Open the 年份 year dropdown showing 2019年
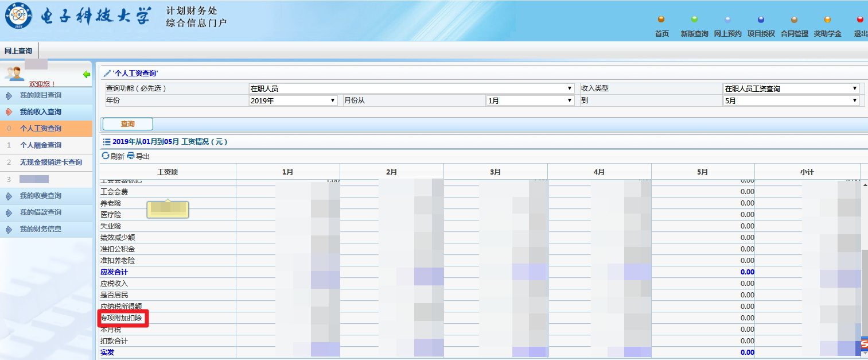The image size is (868, 360). tap(332, 100)
